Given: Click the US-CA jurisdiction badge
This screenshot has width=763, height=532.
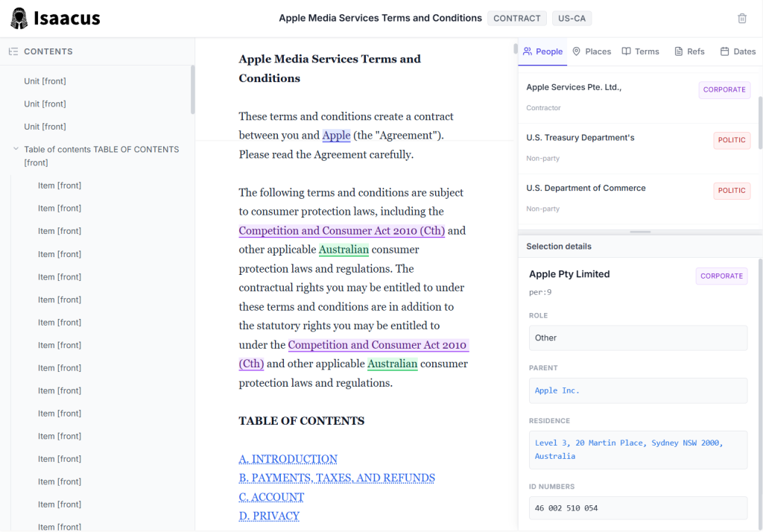Looking at the screenshot, I should tap(572, 19).
